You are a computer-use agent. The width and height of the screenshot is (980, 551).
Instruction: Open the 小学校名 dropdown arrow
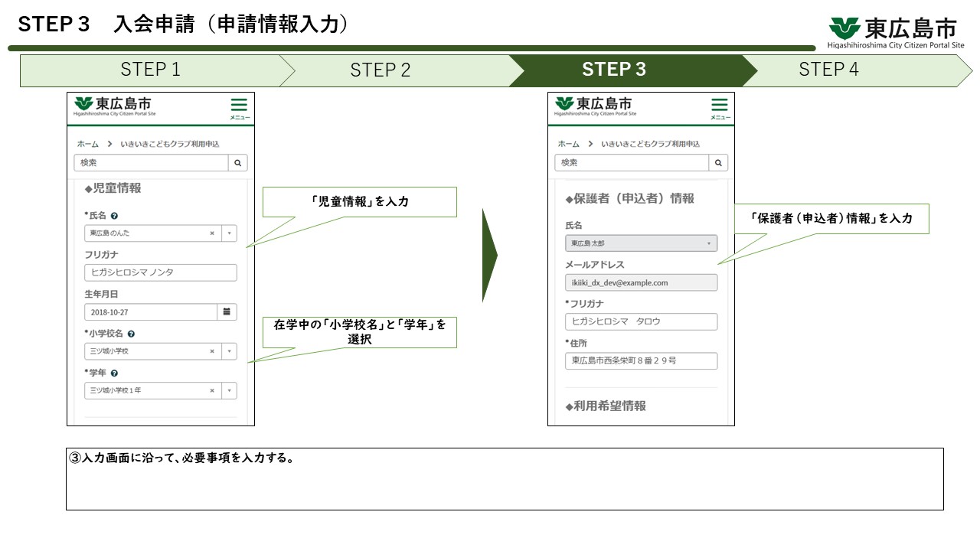coord(230,351)
